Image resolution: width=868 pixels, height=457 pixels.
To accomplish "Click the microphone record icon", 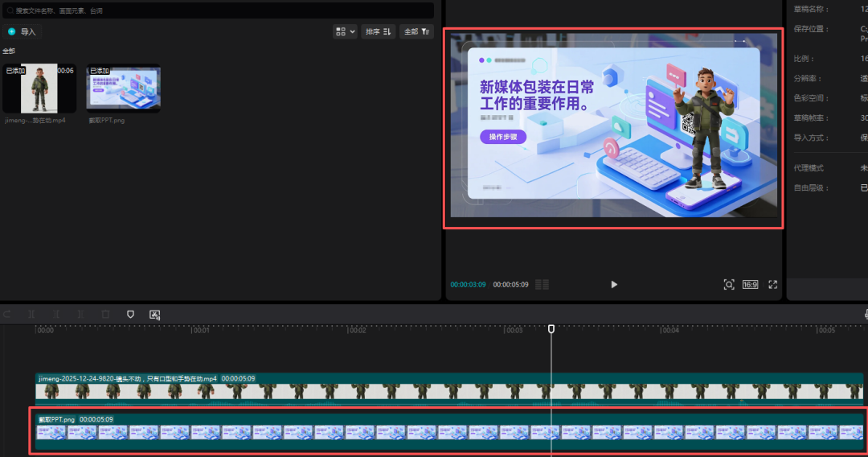I will click(866, 315).
